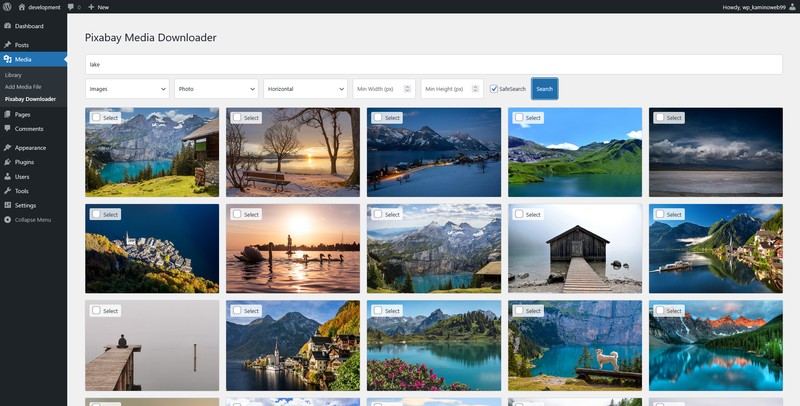
Task: Select the wooden boathouse image checkbox
Action: pyautogui.click(x=519, y=214)
